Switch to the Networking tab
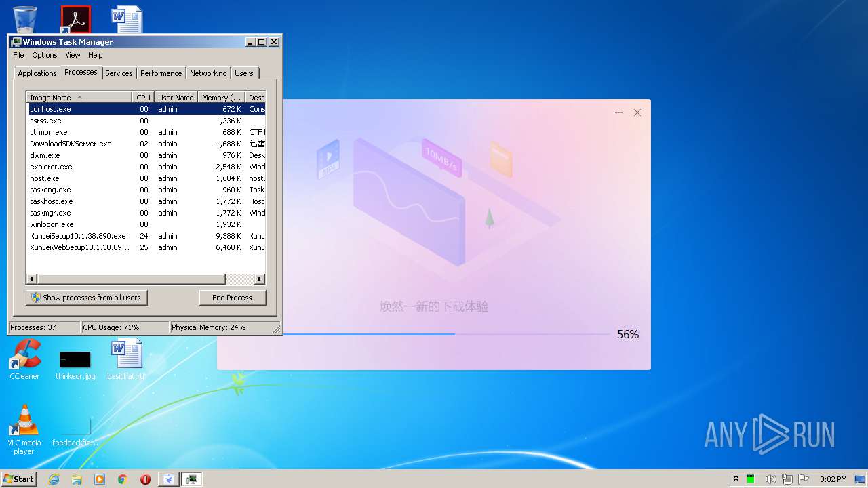The height and width of the screenshot is (488, 868). (208, 73)
